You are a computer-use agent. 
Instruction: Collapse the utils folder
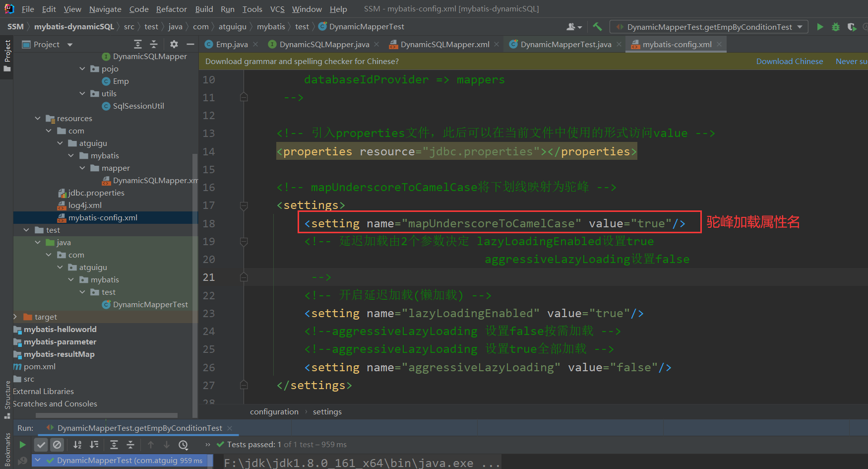tap(82, 93)
